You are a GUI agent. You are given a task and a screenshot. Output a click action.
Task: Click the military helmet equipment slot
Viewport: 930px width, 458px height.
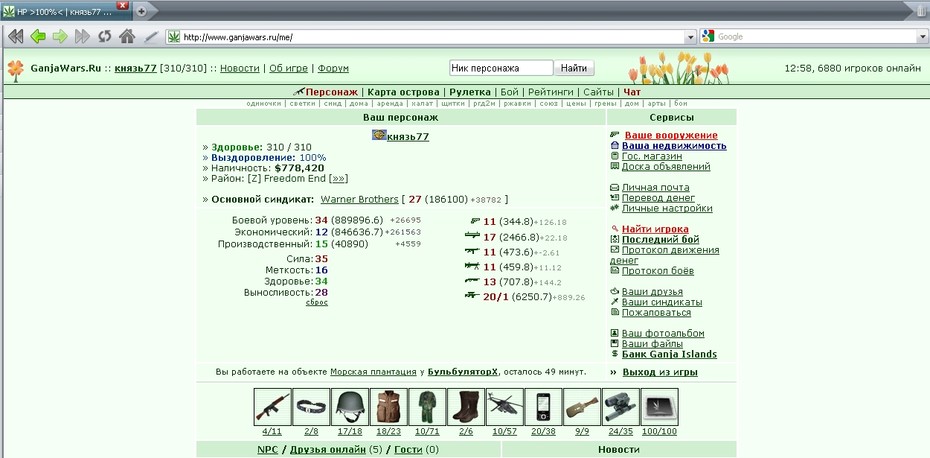coord(350,407)
